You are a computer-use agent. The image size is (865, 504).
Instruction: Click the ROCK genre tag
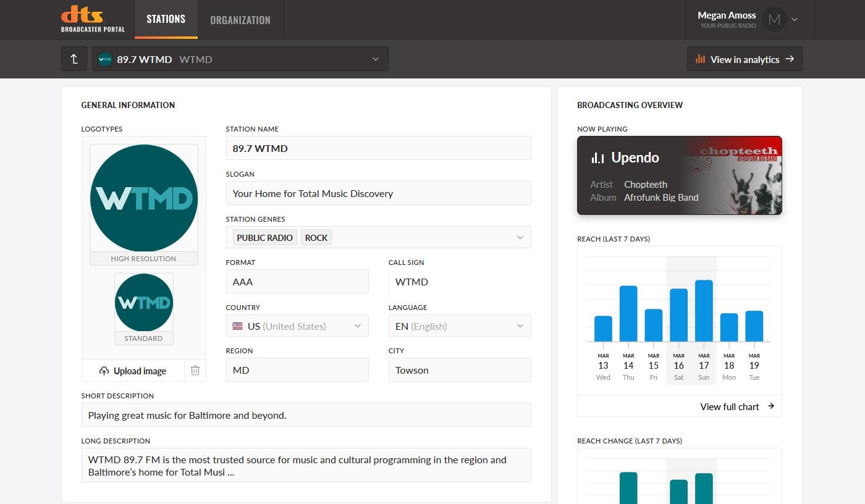click(316, 237)
